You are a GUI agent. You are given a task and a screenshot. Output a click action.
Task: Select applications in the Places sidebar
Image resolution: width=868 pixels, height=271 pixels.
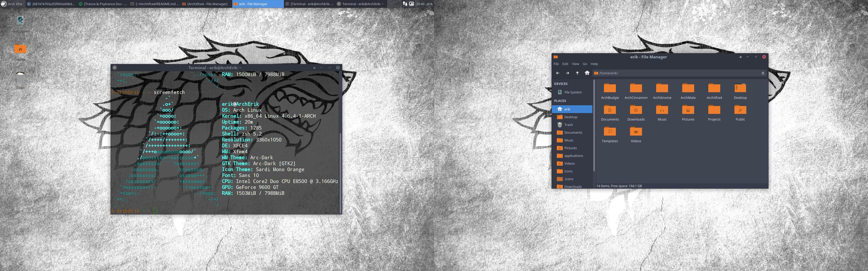coord(572,156)
